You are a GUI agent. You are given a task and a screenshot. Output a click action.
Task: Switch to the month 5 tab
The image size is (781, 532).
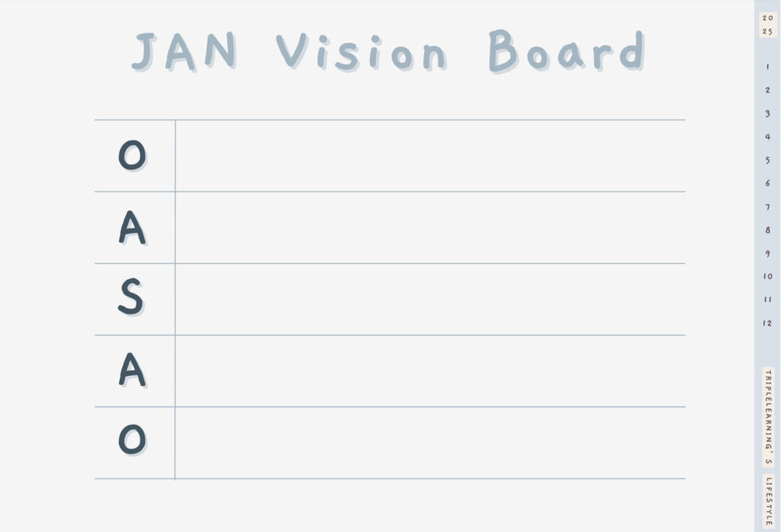(x=767, y=160)
